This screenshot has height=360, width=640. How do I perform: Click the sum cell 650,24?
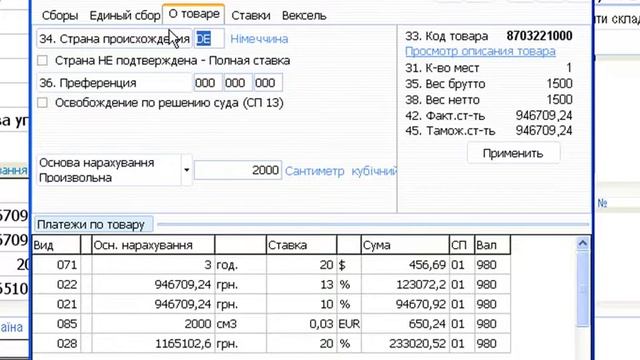(x=405, y=324)
